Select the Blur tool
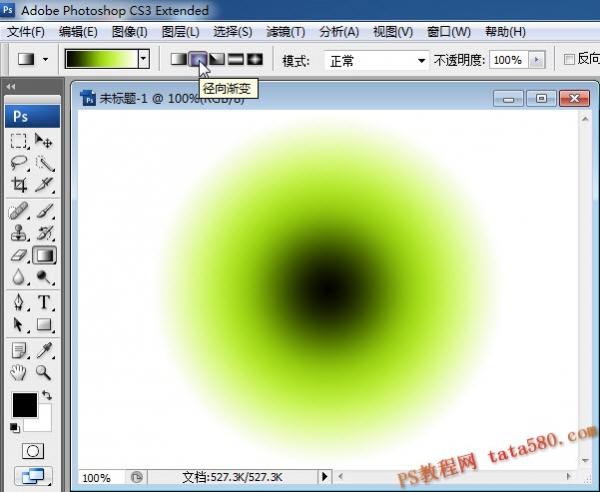Viewport: 600px width, 492px height. tap(19, 277)
